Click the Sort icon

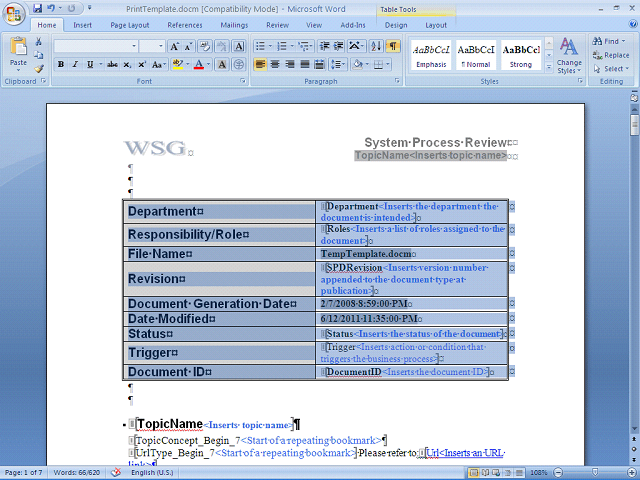376,46
